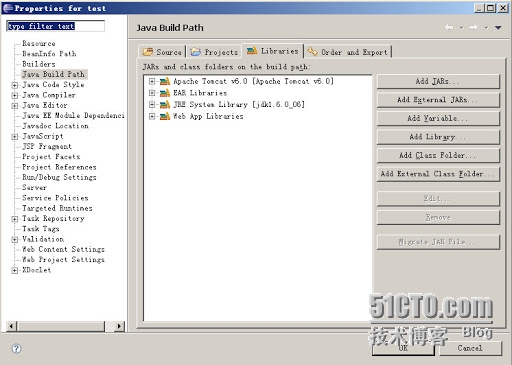This screenshot has width=512, height=365.
Task: Select Builders in the tree
Action: [x=39, y=64]
